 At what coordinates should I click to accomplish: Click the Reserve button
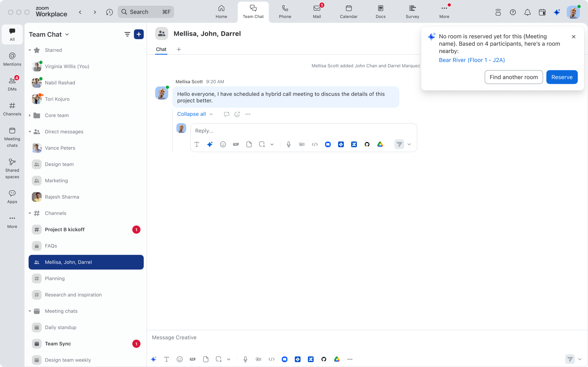pos(562,77)
